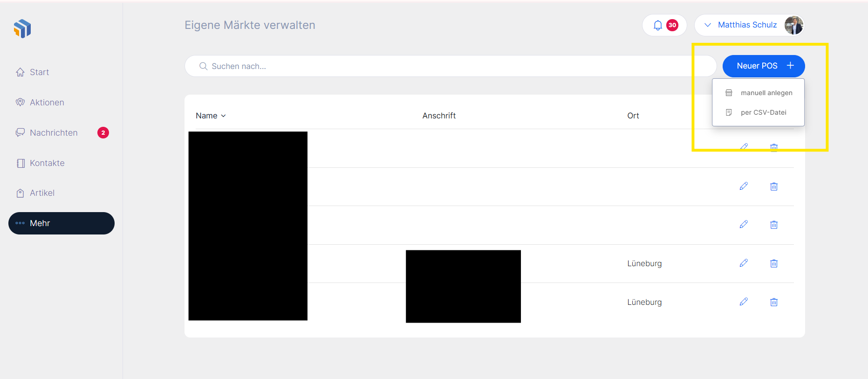Edit the last Lüneburg market entry
This screenshot has width=868, height=379.
pos(744,302)
